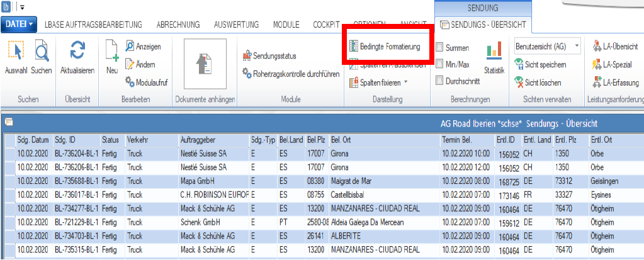Click the Termin Bel. column header
This screenshot has width=644, height=260.
(467, 140)
